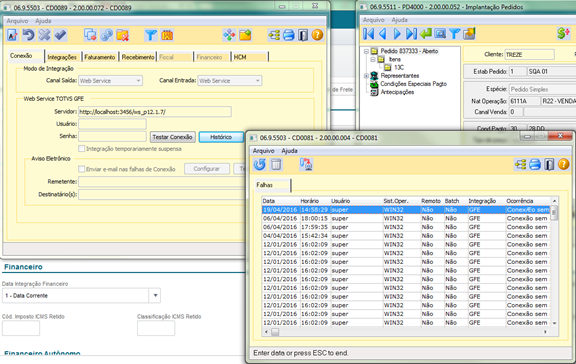Click the printer icon in CD0081 toolbar
Viewport: 576px width, 364px height.
tap(535, 165)
